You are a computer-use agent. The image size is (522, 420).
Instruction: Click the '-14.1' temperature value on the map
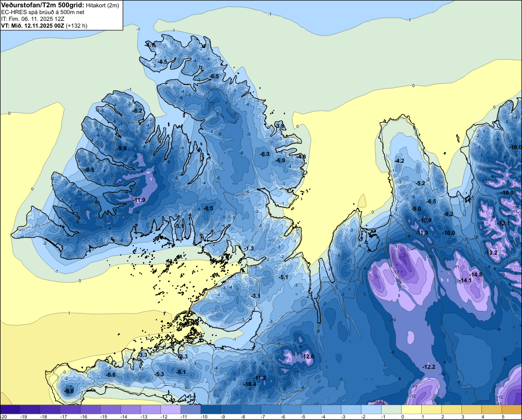tap(466, 281)
